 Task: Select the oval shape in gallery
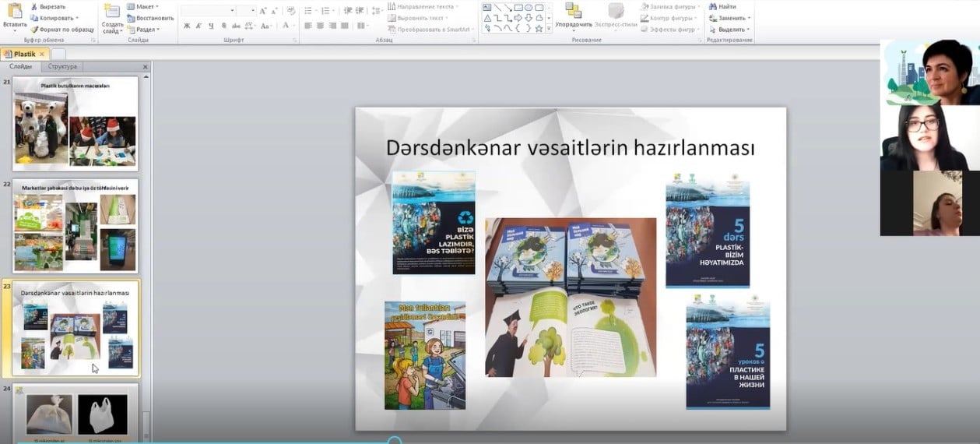529,8
